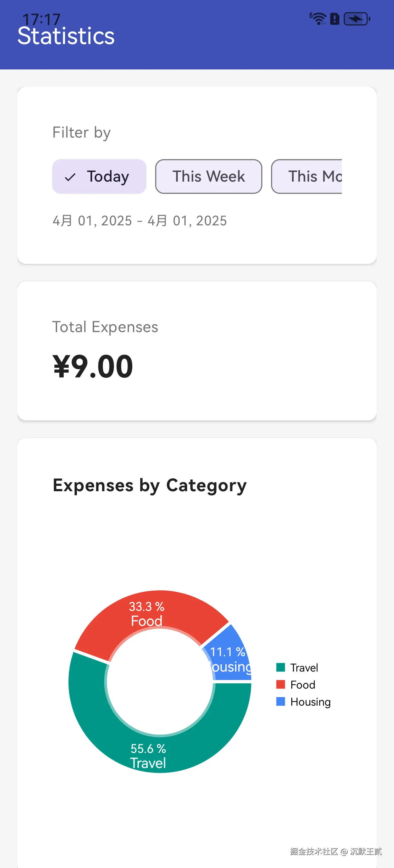The width and height of the screenshot is (394, 868).
Task: Click the Travel legend label
Action: (x=304, y=667)
